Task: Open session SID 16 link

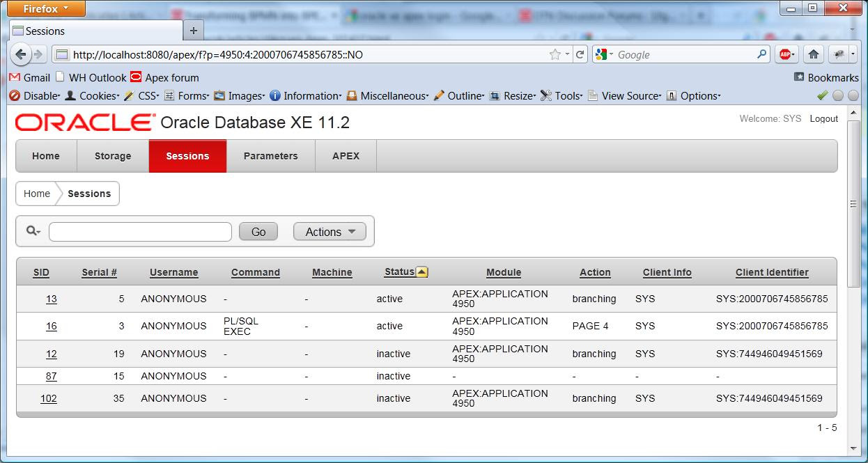Action: pyautogui.click(x=52, y=326)
